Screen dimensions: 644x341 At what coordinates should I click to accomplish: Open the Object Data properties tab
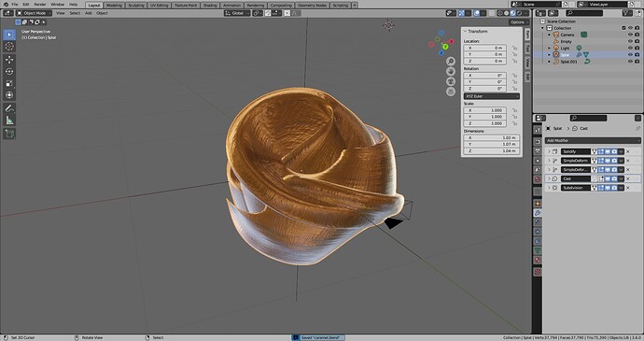click(x=538, y=250)
